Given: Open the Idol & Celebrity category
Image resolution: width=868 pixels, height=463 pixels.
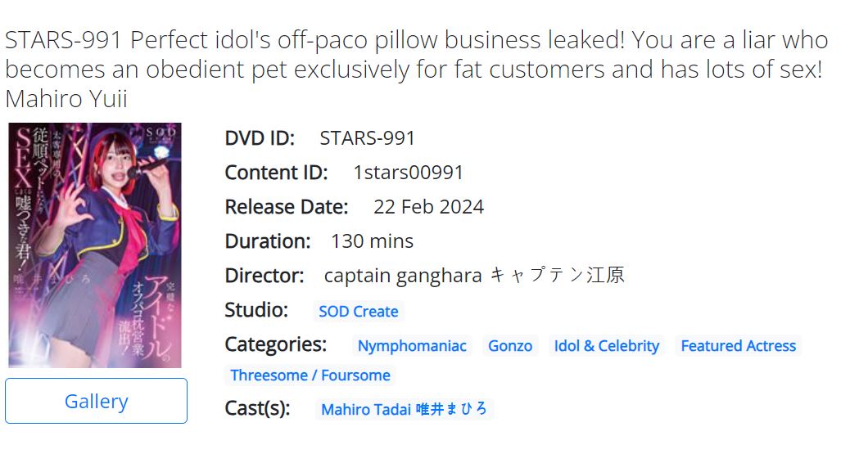Looking at the screenshot, I should [x=606, y=346].
